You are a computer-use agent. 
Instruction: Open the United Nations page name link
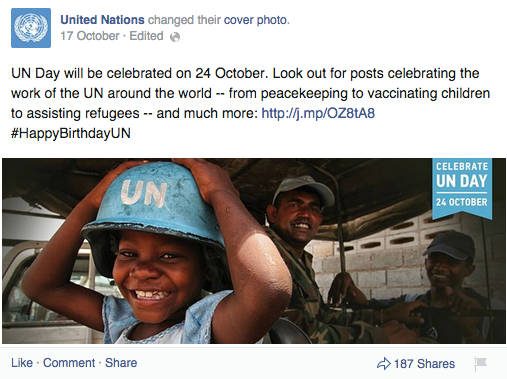click(x=102, y=20)
